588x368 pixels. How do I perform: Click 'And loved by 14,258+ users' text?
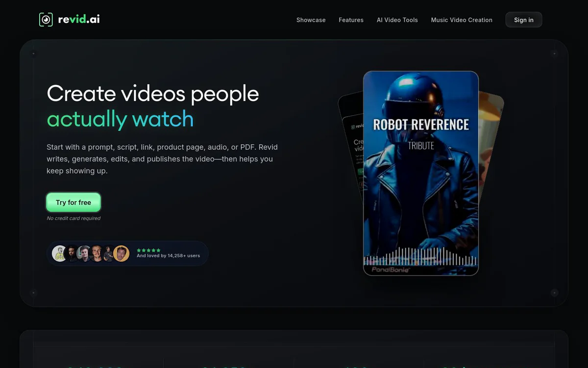pos(168,256)
